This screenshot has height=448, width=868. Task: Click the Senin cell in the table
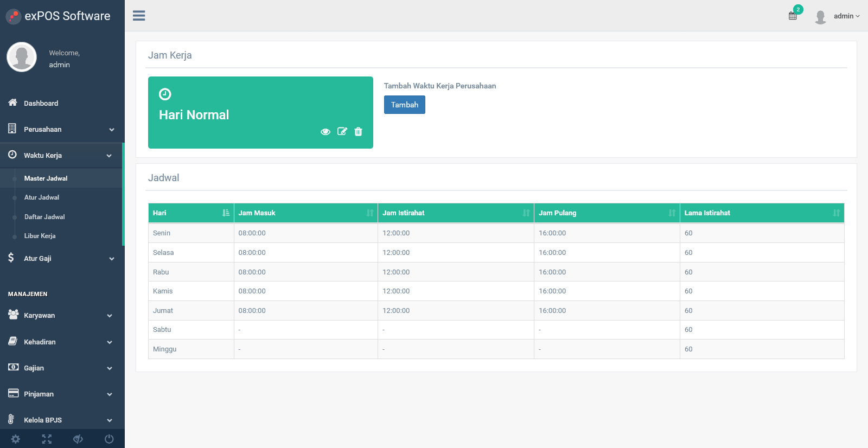191,233
